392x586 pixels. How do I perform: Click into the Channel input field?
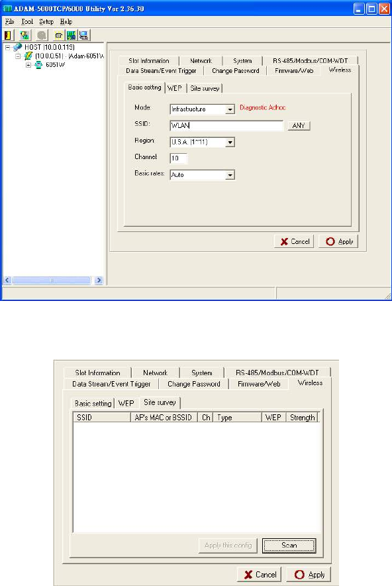pyautogui.click(x=179, y=158)
